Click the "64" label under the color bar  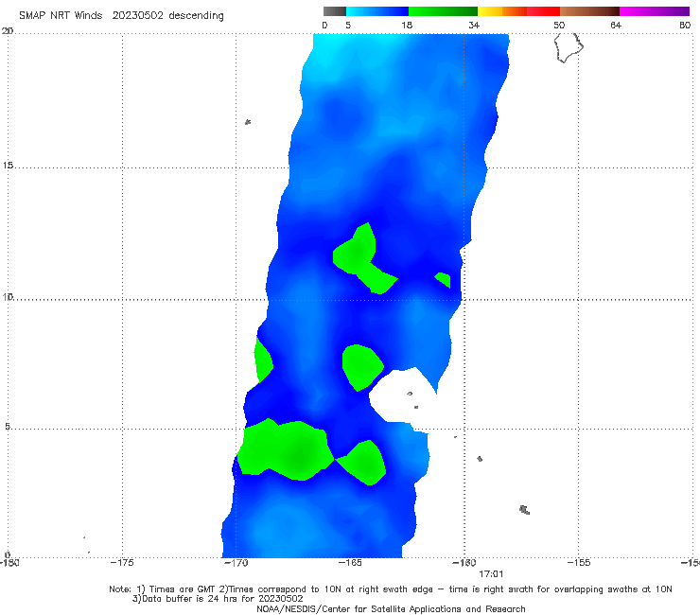tap(616, 26)
